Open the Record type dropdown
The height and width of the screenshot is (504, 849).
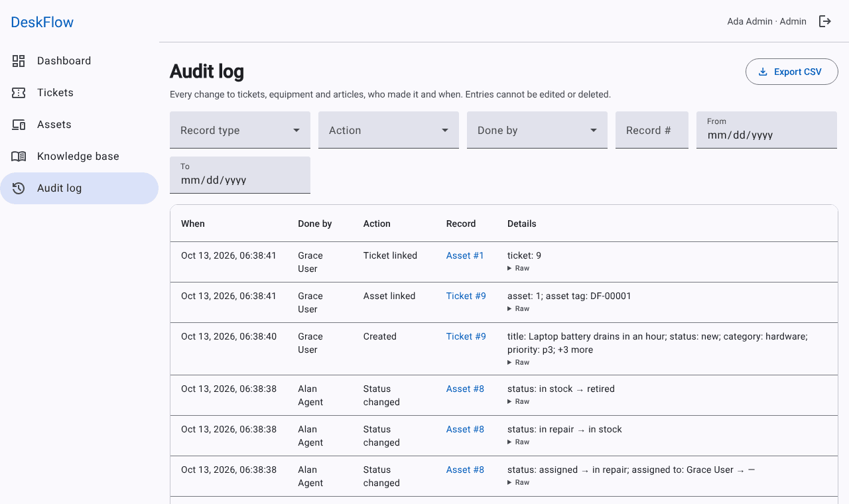point(240,130)
